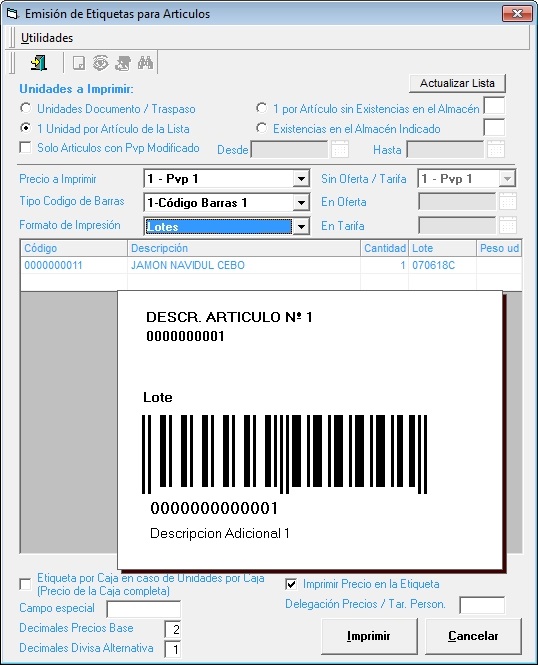The height and width of the screenshot is (665, 538).
Task: Expand the Tipo Codigo de Barras dropdown
Action: [301, 203]
